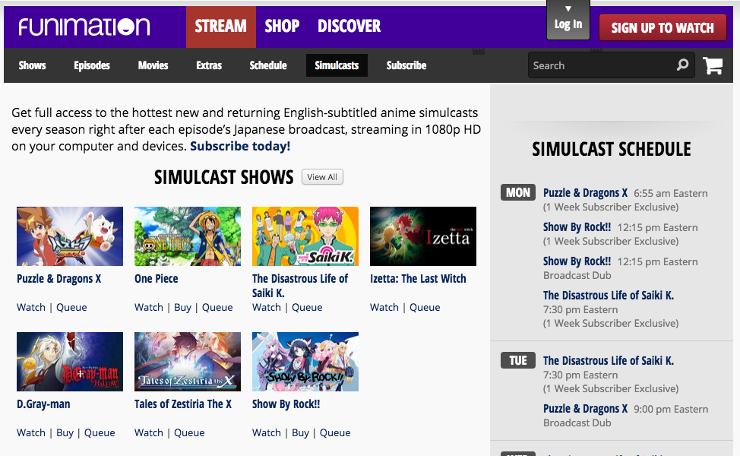Open the DISCOVER tab
The image size is (740, 456).
[349, 26]
